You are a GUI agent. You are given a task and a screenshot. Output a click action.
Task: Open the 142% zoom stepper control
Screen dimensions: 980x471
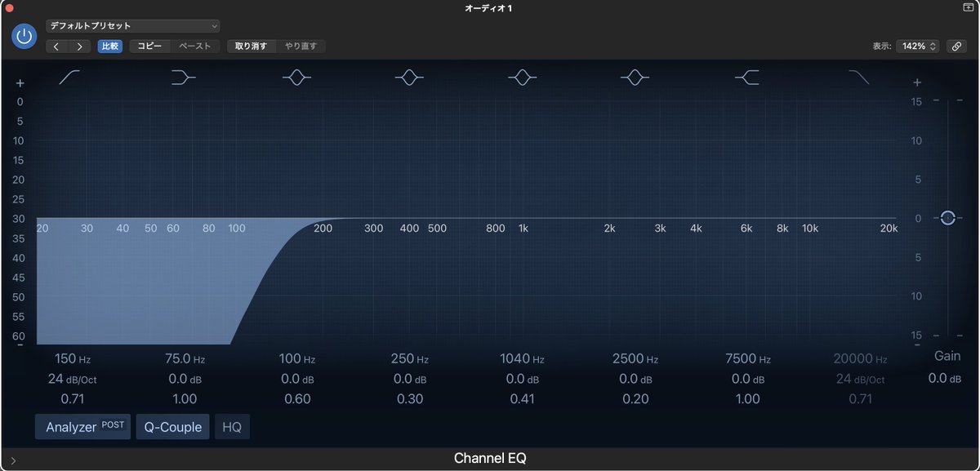click(918, 47)
